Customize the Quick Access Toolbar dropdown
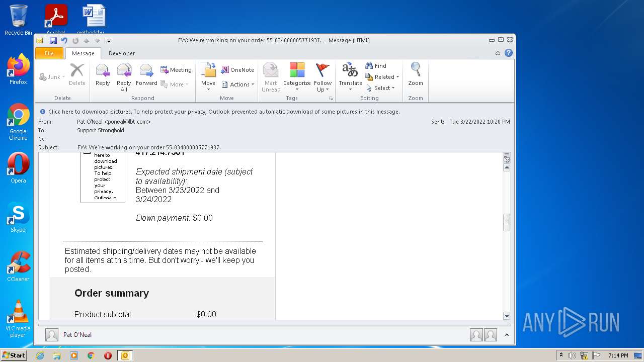644x362 pixels. (x=109, y=41)
